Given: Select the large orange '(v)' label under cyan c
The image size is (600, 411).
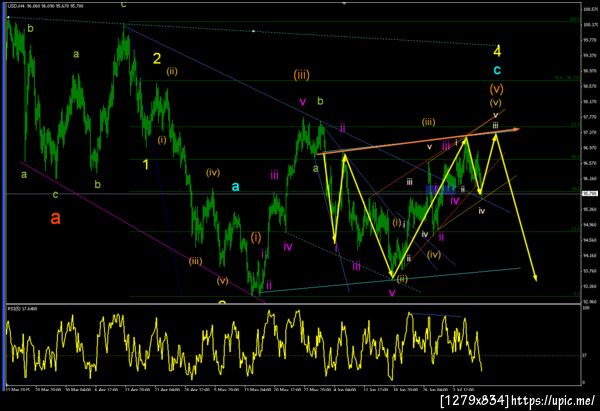Looking at the screenshot, I should [x=496, y=89].
